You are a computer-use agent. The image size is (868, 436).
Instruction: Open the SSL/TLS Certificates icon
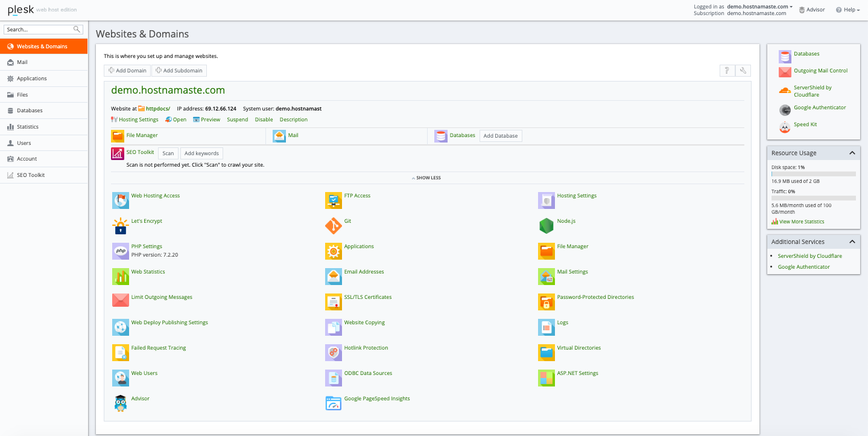(x=334, y=302)
